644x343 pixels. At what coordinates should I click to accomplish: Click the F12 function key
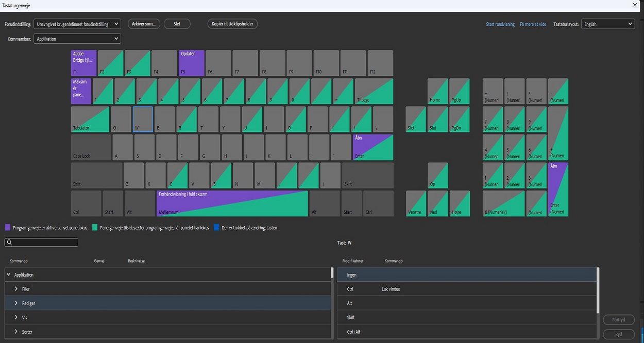click(x=380, y=63)
